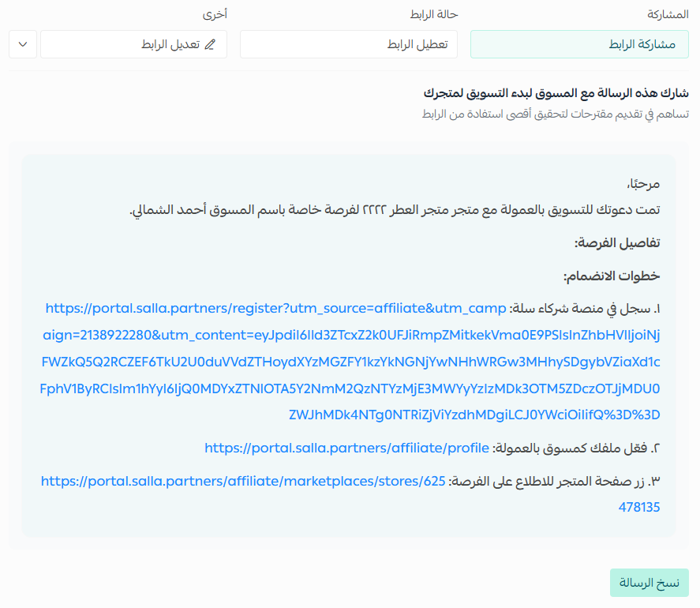Image resolution: width=700 pixels, height=608 pixels.
Task: Click the نسخ الرسالة copy message button
Action: pos(649,583)
